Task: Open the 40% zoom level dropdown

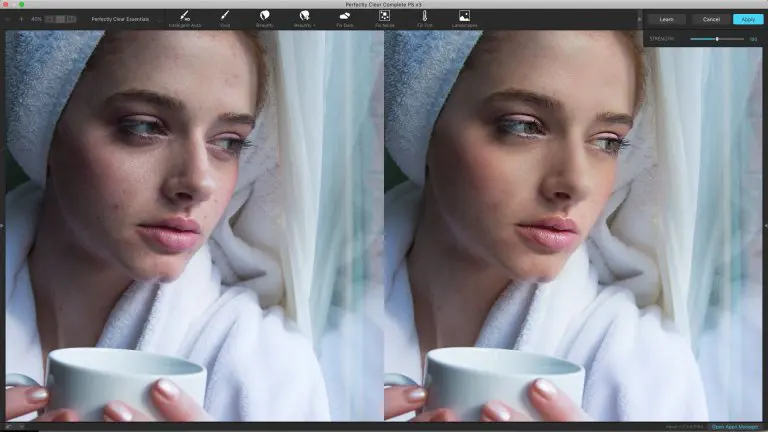Action: pyautogui.click(x=36, y=19)
